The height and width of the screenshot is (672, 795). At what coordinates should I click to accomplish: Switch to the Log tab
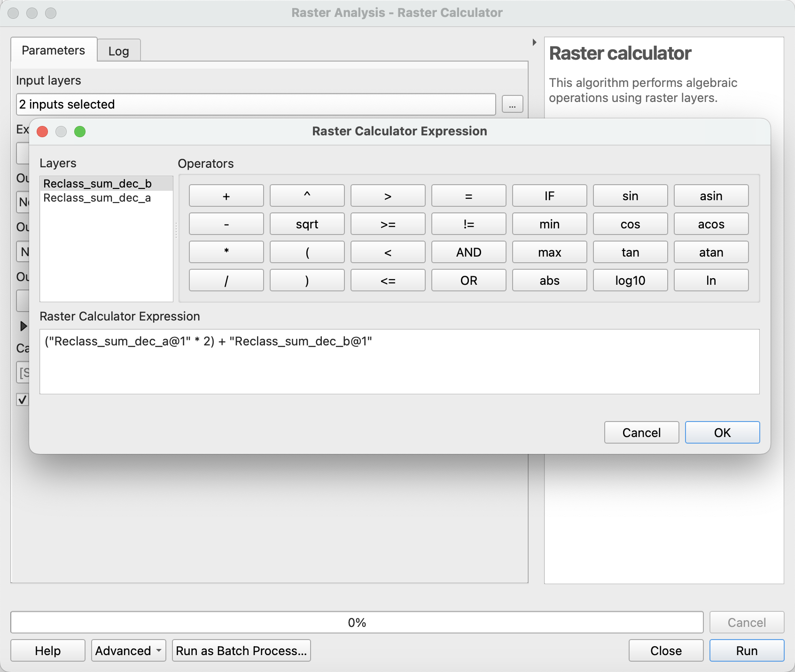[x=118, y=51]
